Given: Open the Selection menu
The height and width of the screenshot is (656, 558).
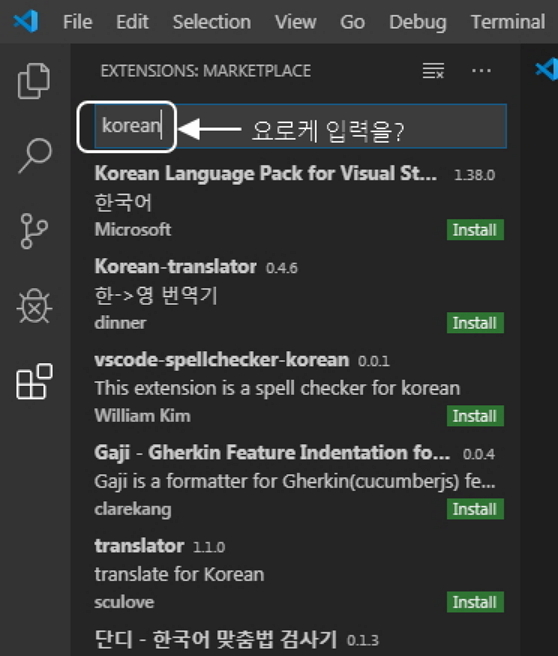Looking at the screenshot, I should (212, 22).
